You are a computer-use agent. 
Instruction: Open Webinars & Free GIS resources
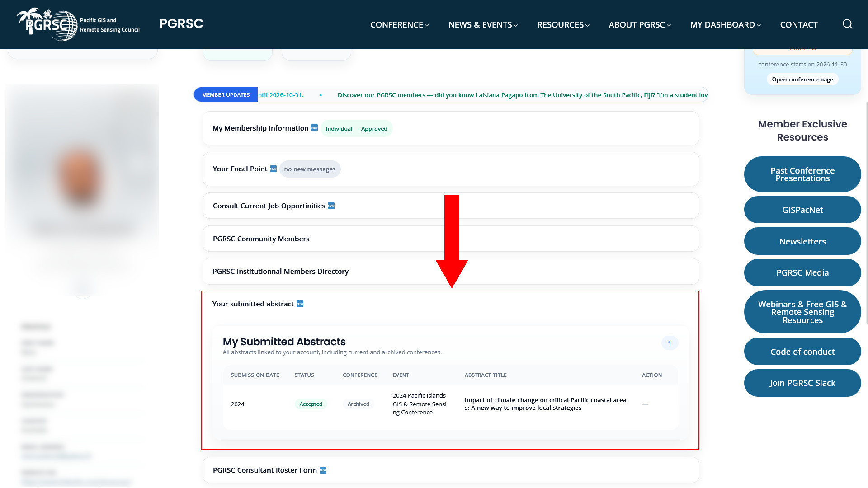[802, 312]
